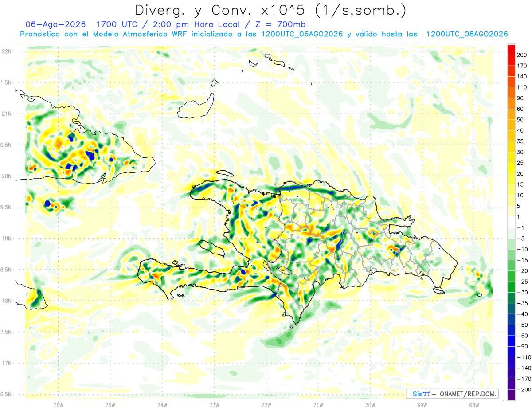532x411 pixels.
Task: Click the '1.5N' latitude tick label
Action: pyautogui.click(x=6, y=83)
